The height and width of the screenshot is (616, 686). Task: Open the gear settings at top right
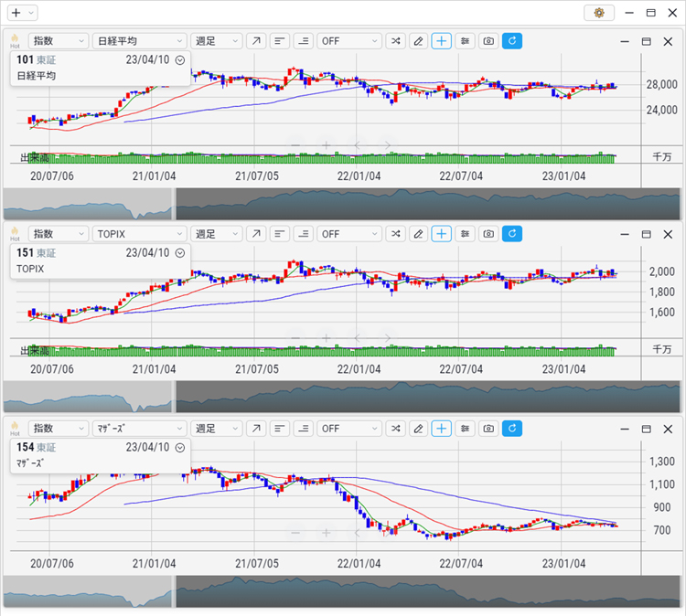(x=599, y=13)
